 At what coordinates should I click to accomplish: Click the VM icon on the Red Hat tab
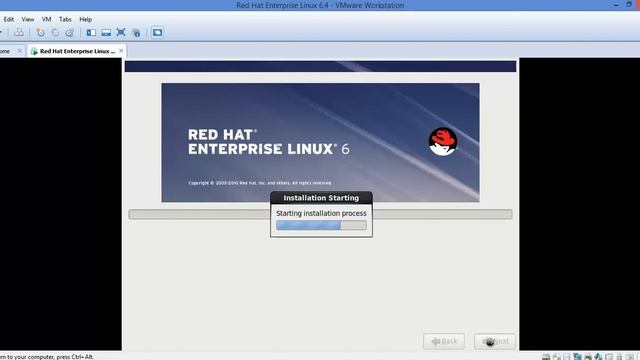click(x=34, y=51)
